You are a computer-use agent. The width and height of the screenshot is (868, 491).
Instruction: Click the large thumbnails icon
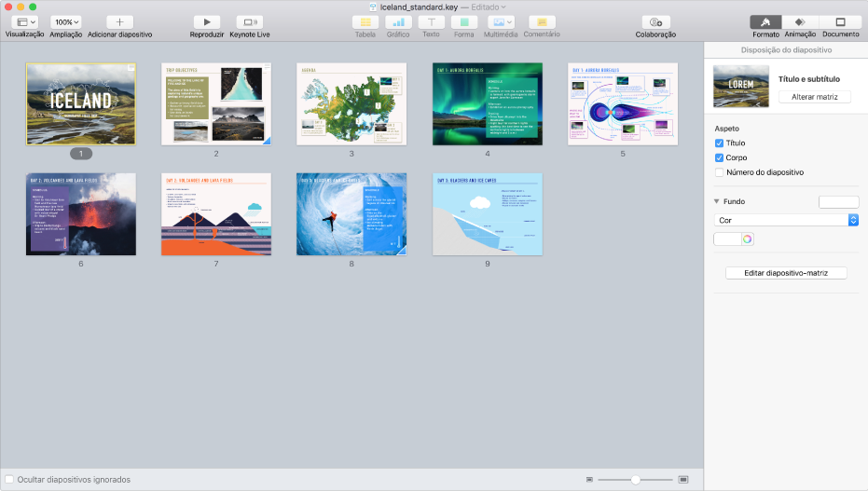coord(683,480)
